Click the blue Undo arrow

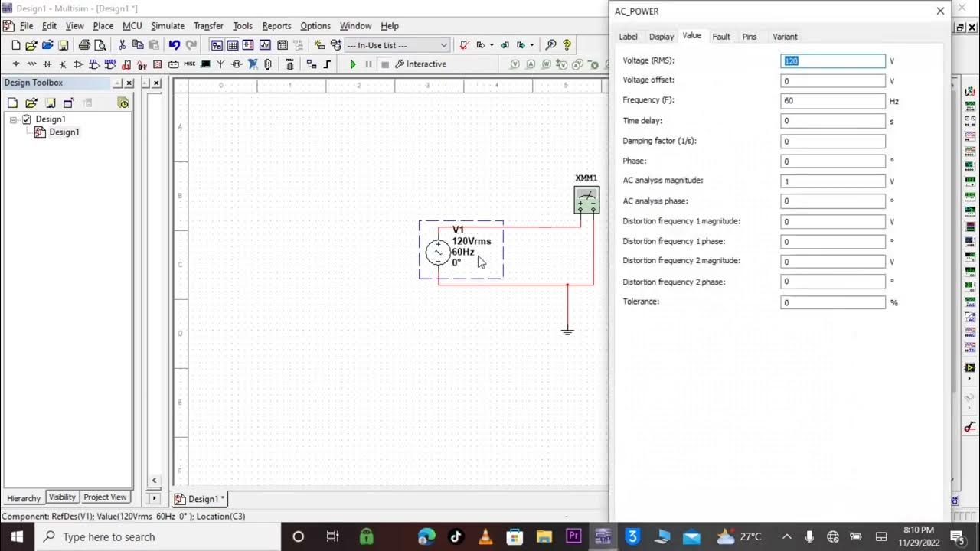click(175, 45)
